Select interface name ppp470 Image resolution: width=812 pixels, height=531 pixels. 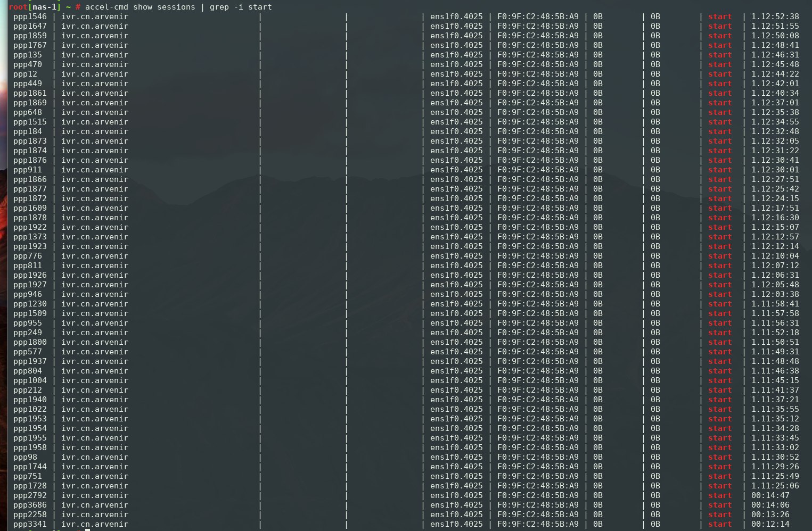click(28, 64)
